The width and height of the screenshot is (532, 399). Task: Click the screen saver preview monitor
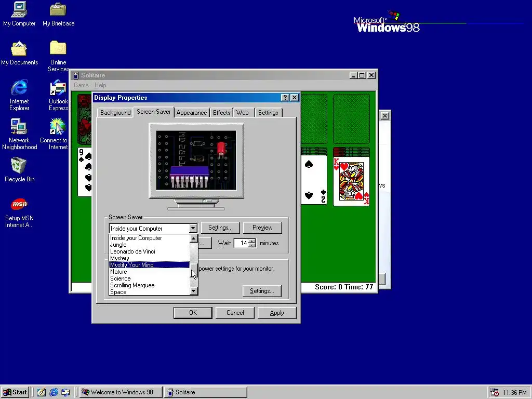tap(196, 161)
